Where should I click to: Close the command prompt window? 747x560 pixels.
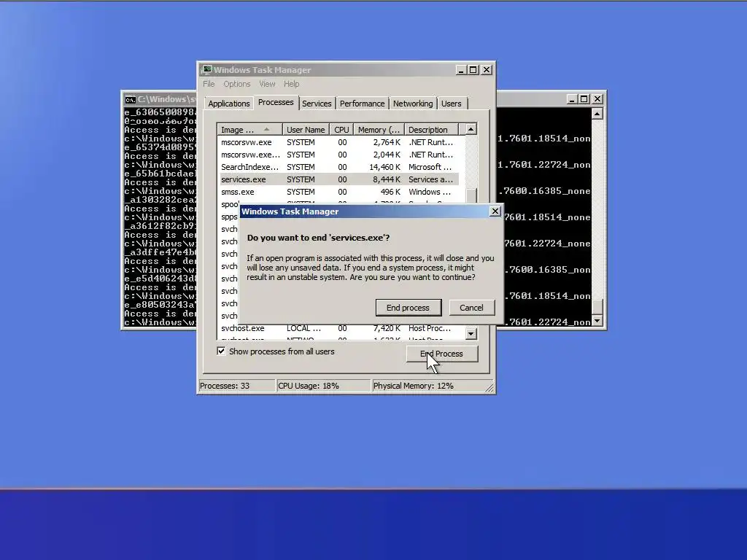[597, 99]
